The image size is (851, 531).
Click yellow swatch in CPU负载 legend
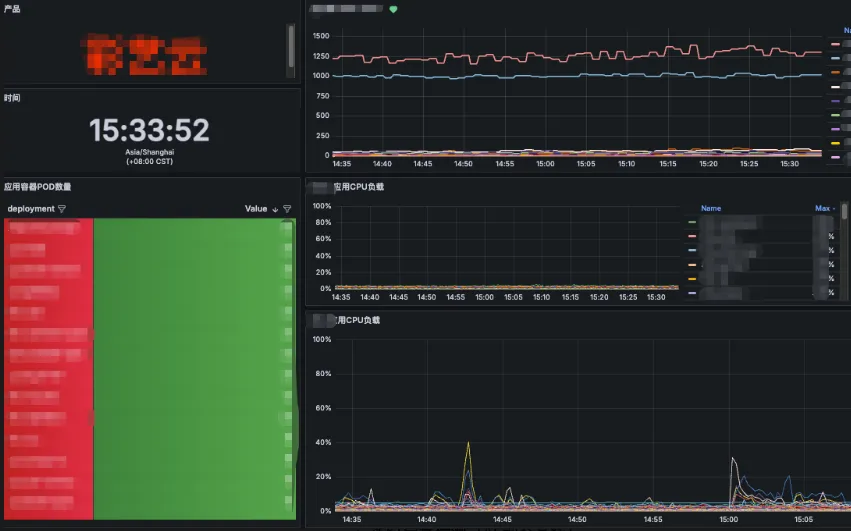[x=692, y=279]
